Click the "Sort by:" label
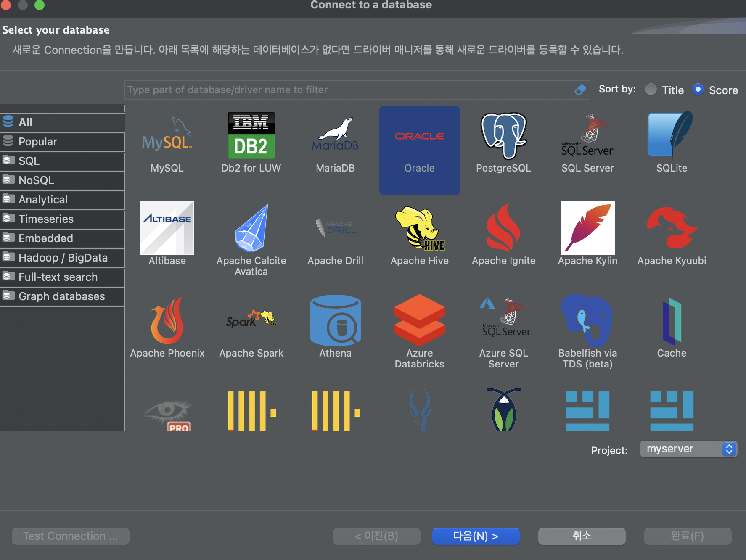 (x=617, y=89)
